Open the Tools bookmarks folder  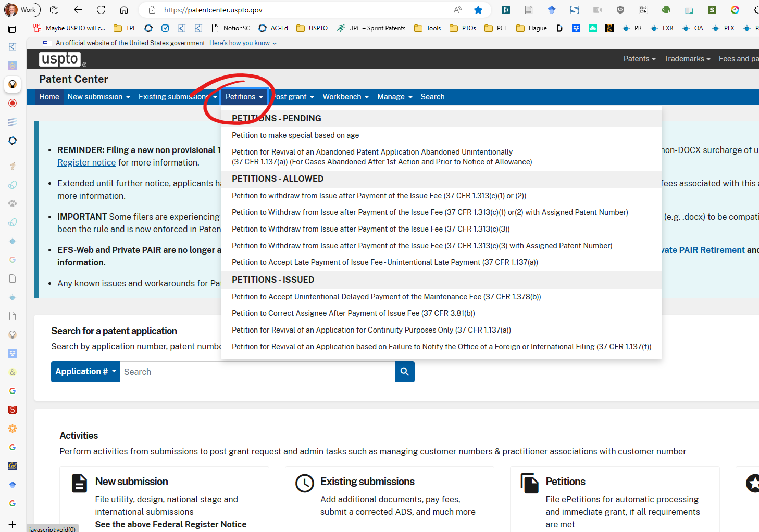click(x=427, y=28)
